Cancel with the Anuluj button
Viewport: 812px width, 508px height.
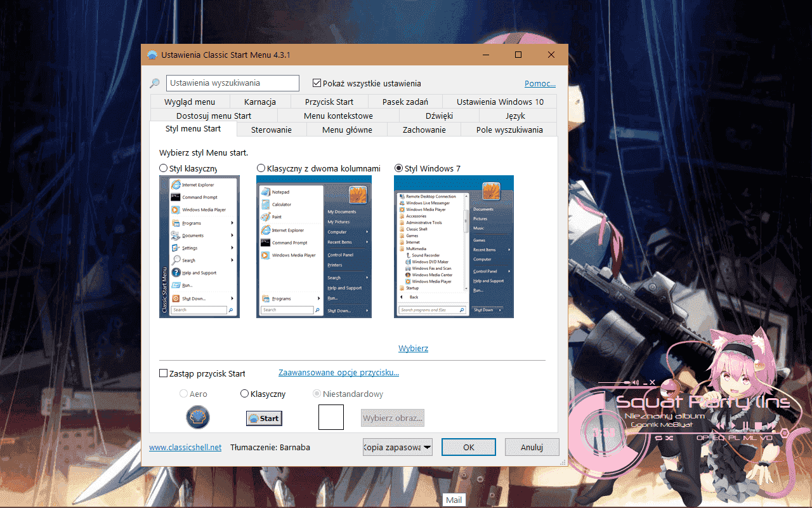point(532,447)
